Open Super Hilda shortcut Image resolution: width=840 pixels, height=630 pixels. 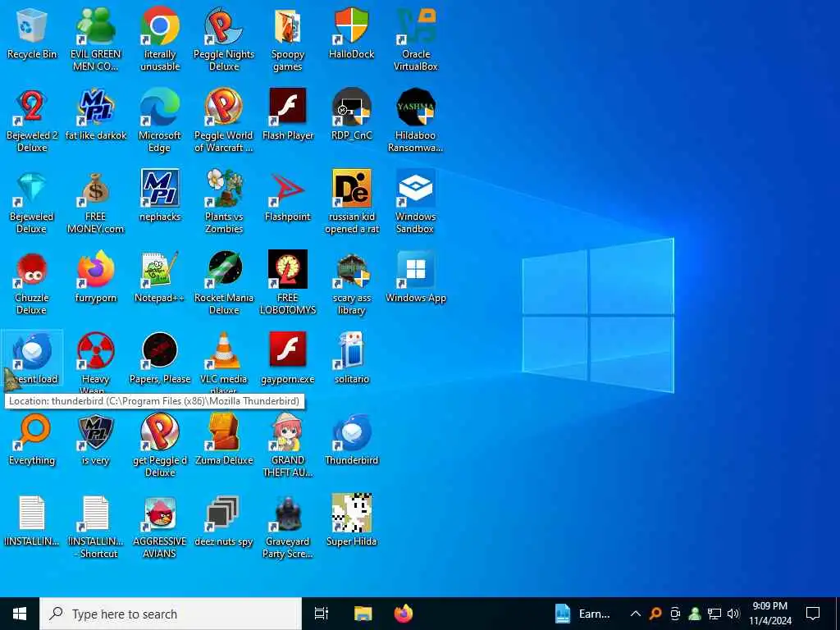(351, 522)
